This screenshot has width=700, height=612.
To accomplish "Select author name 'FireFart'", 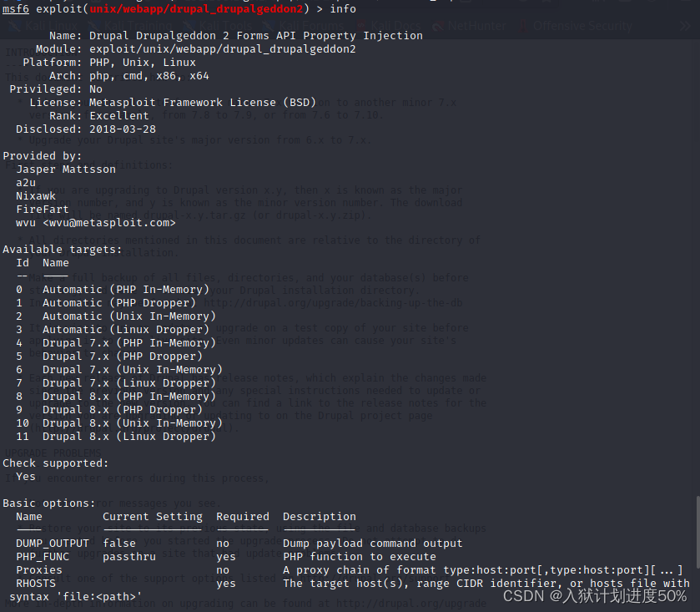I will coord(43,210).
